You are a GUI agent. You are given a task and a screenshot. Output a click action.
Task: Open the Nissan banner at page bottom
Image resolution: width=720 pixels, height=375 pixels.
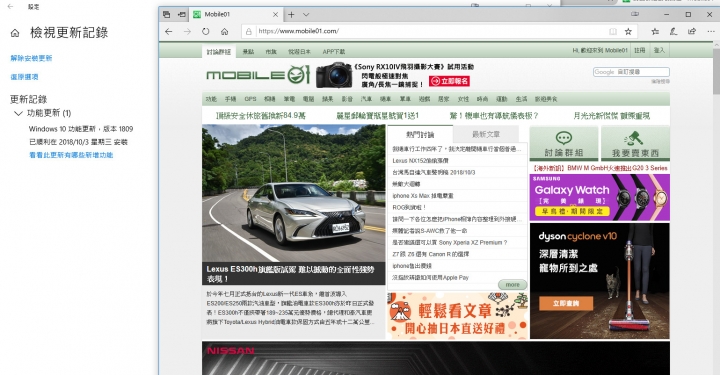(436, 358)
